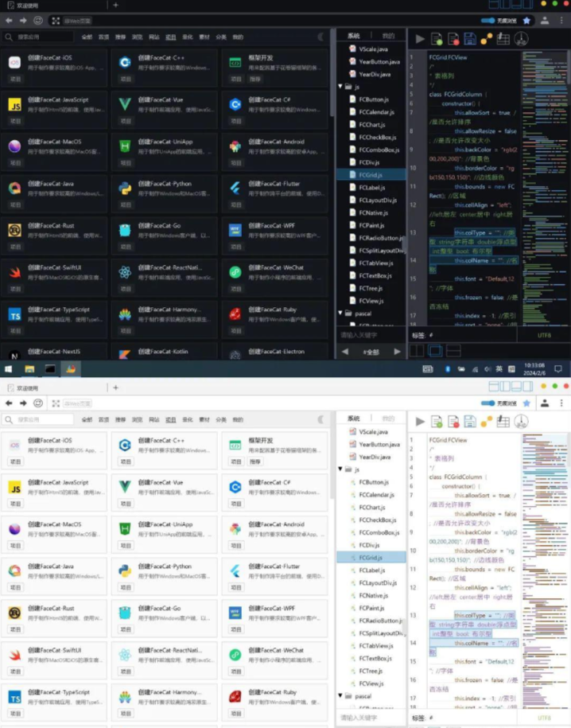Open the 创建FaceCat-Python card in the light window
Image resolution: width=571 pixels, height=728 pixels.
pos(165,576)
